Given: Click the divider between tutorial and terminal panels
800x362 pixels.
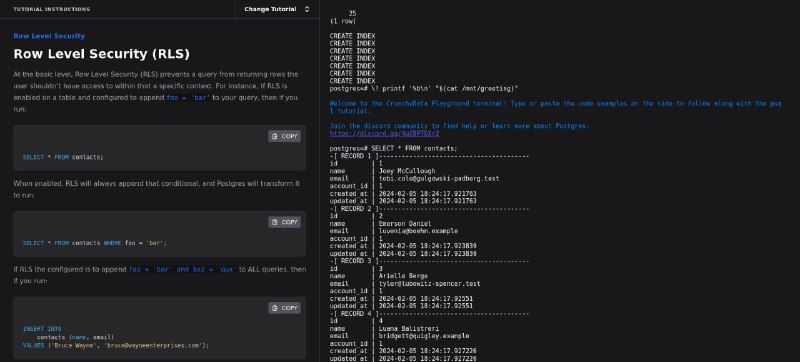Looking at the screenshot, I should point(320,181).
